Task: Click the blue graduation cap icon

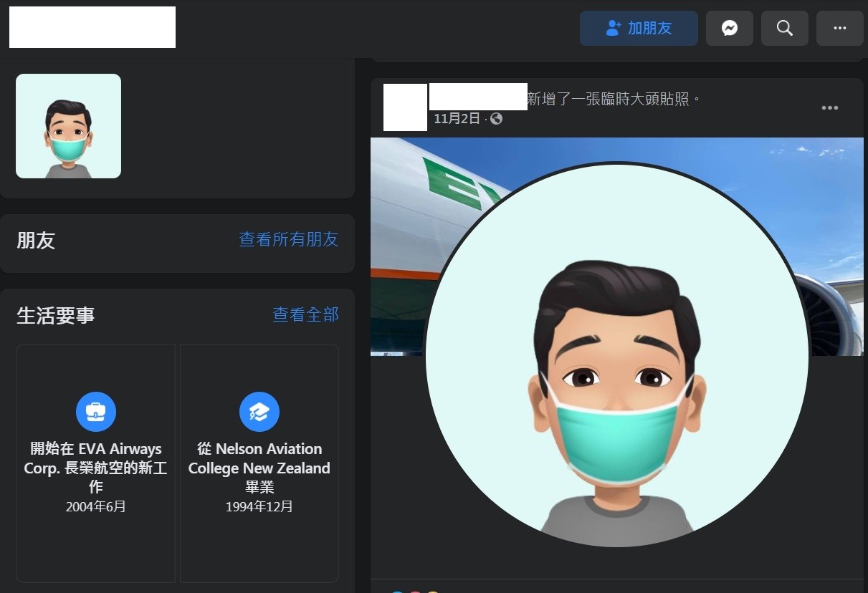Action: 259,412
